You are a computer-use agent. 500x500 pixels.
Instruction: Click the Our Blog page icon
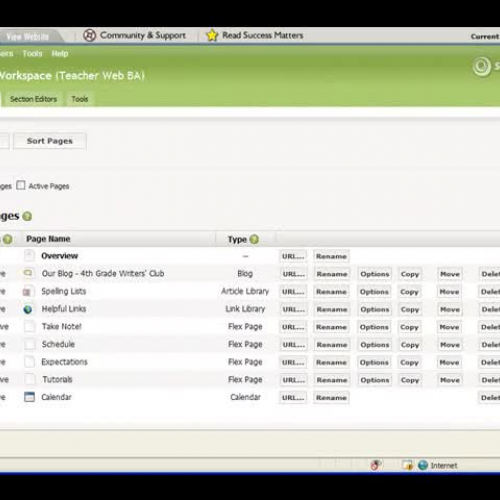[x=28, y=273]
